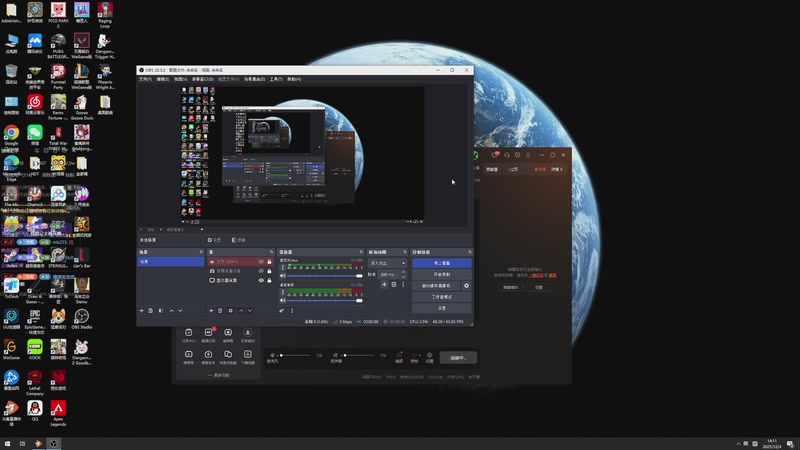The image size is (800, 450).
Task: Add a scene transition with plus icon
Action: (384, 284)
